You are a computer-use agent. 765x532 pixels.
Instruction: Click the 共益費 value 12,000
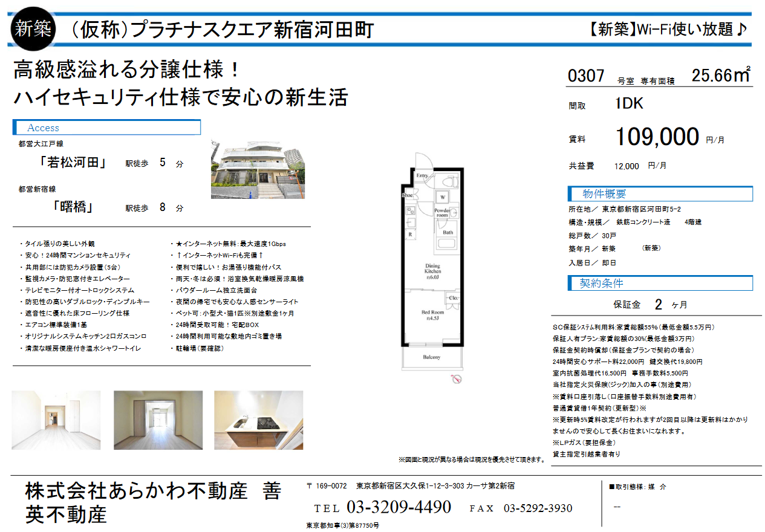[627, 166]
